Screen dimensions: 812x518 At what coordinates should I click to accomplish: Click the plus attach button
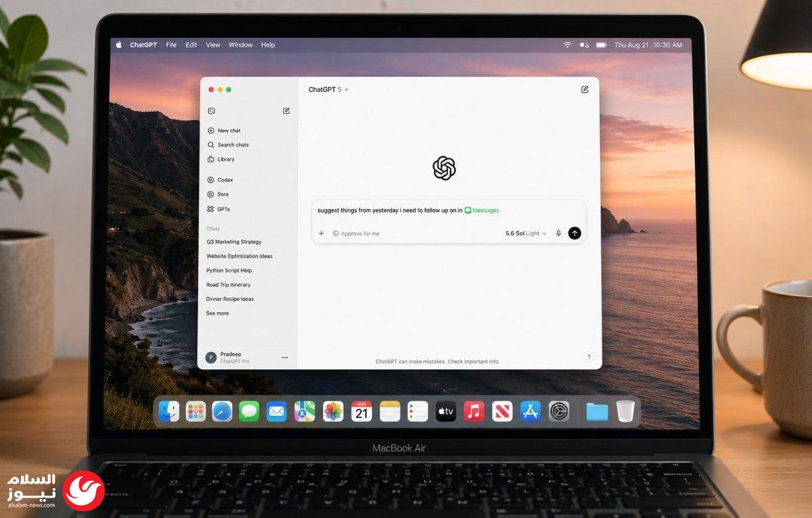point(321,233)
